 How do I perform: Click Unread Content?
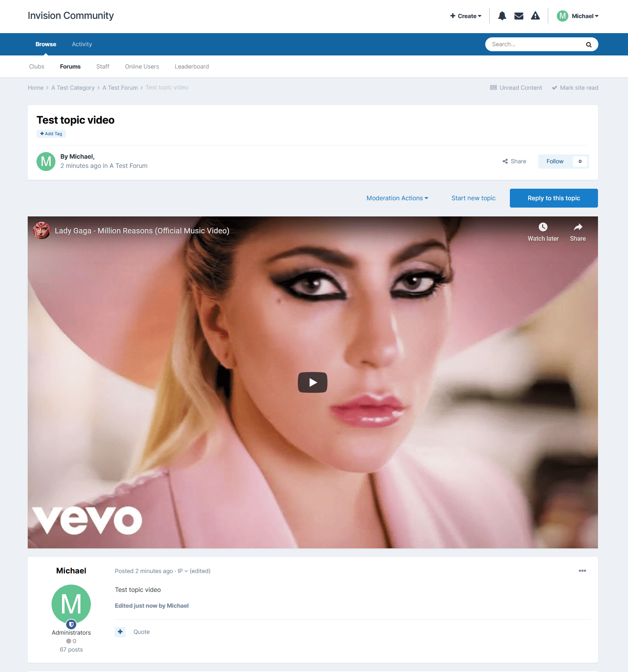(x=516, y=88)
